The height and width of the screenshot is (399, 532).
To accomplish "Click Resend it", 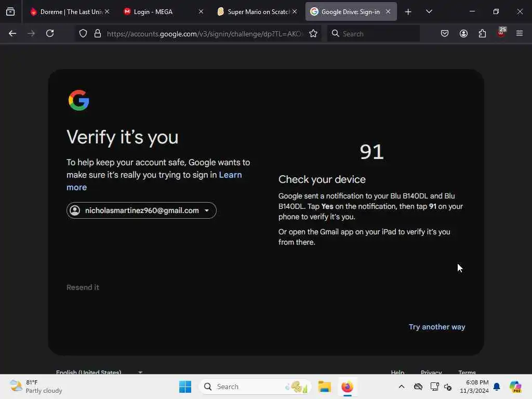I will click(x=83, y=287).
